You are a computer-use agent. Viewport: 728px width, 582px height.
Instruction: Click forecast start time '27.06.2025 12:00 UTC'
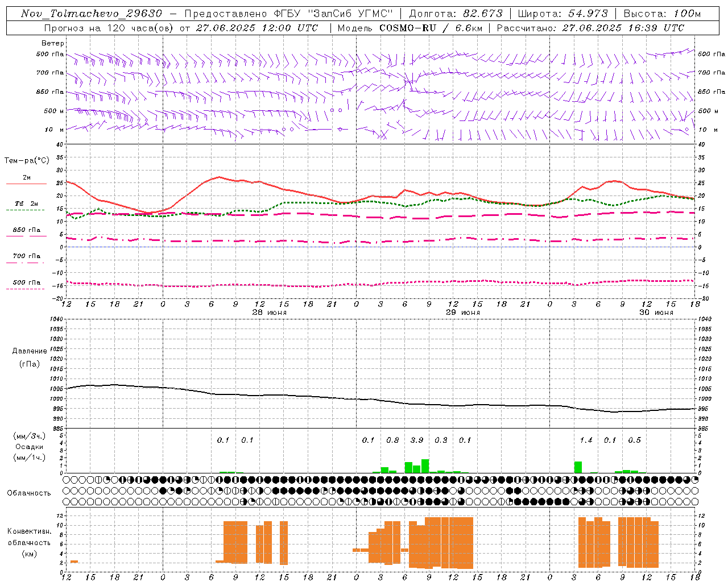coord(257,28)
